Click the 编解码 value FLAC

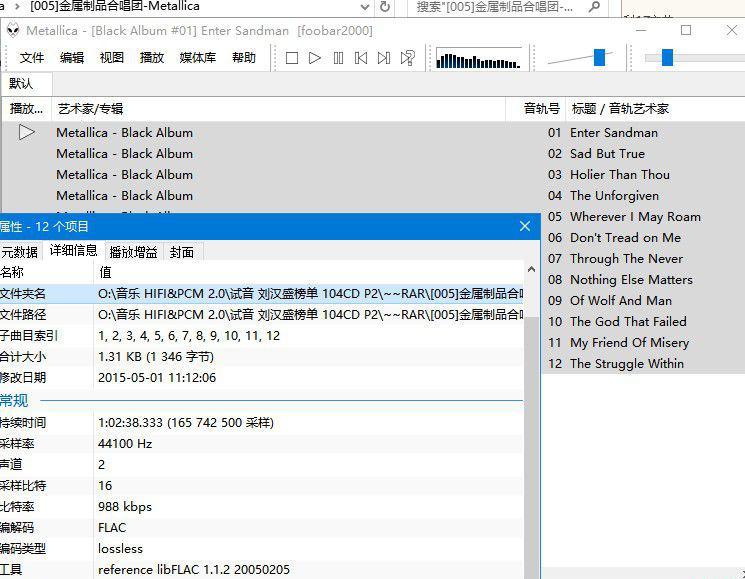click(x=112, y=528)
